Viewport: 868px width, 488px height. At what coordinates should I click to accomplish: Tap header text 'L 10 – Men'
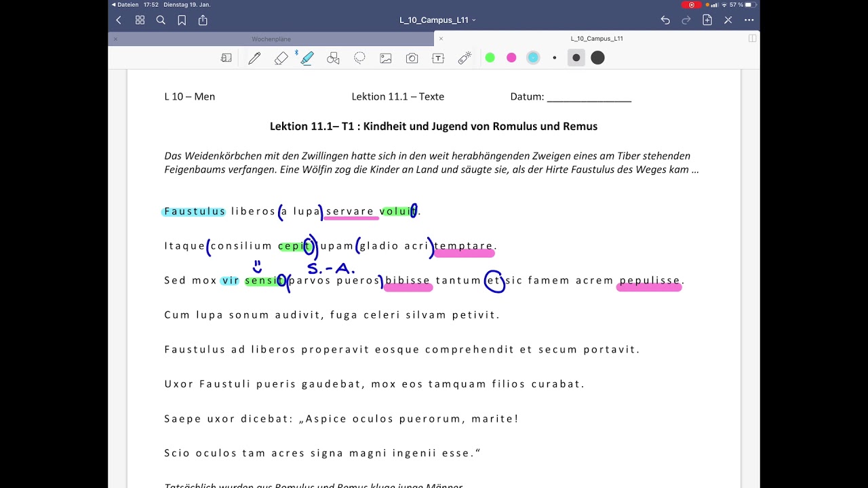click(x=190, y=97)
